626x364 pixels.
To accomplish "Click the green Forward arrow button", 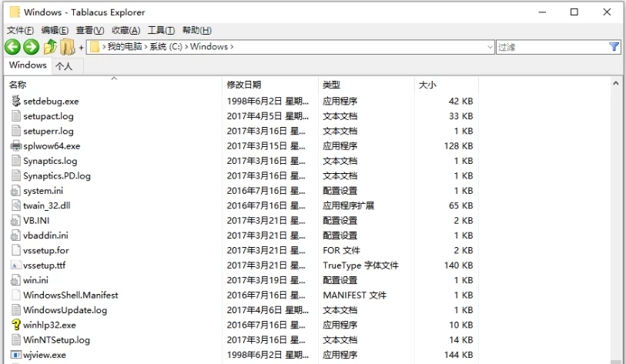I will click(31, 47).
